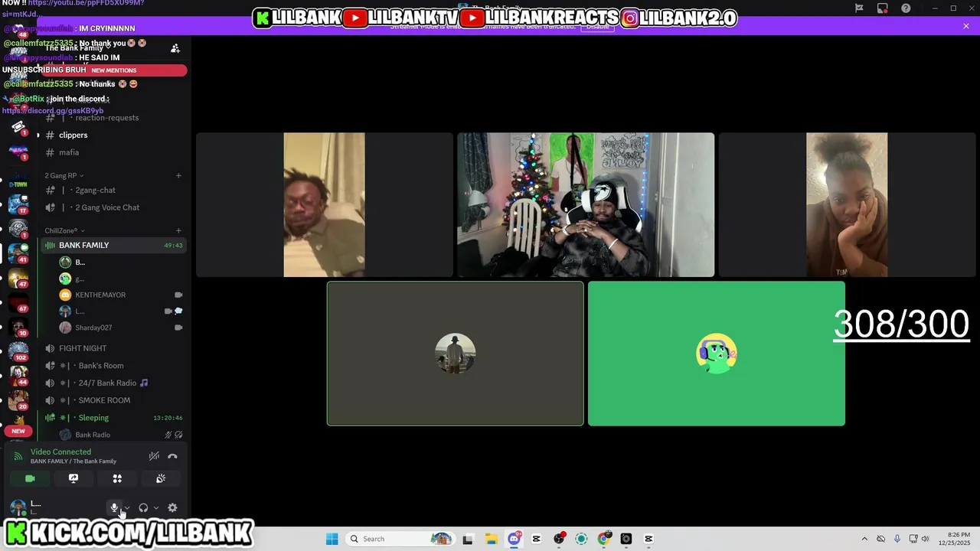Open the Discord inbox icon

(883, 8)
